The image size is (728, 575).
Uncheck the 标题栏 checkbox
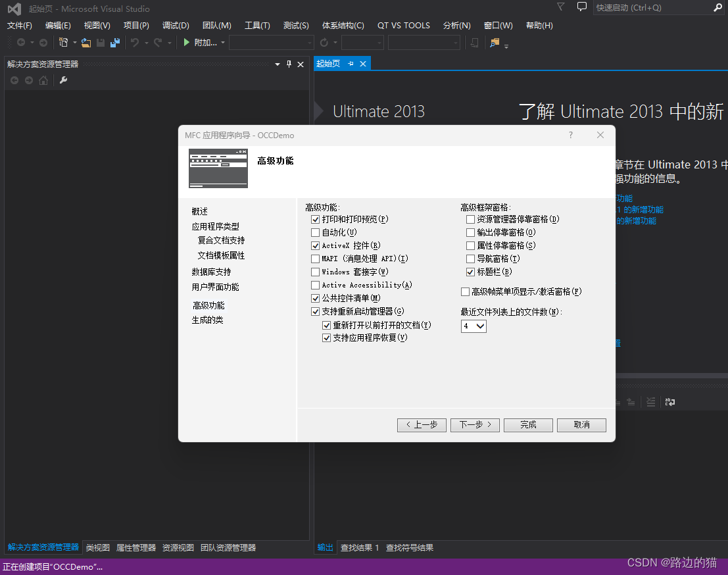470,272
